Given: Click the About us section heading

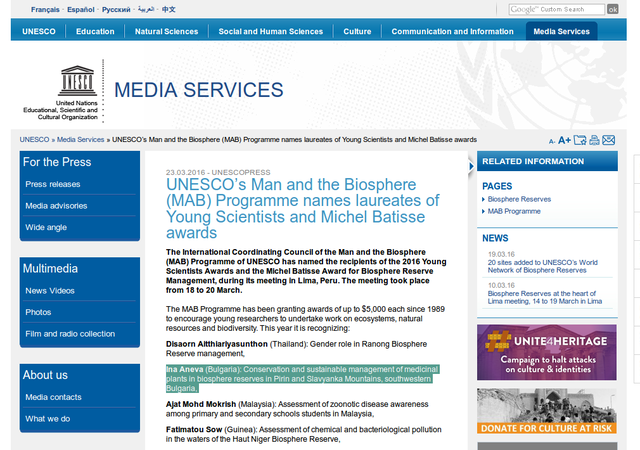Looking at the screenshot, I should coord(45,375).
